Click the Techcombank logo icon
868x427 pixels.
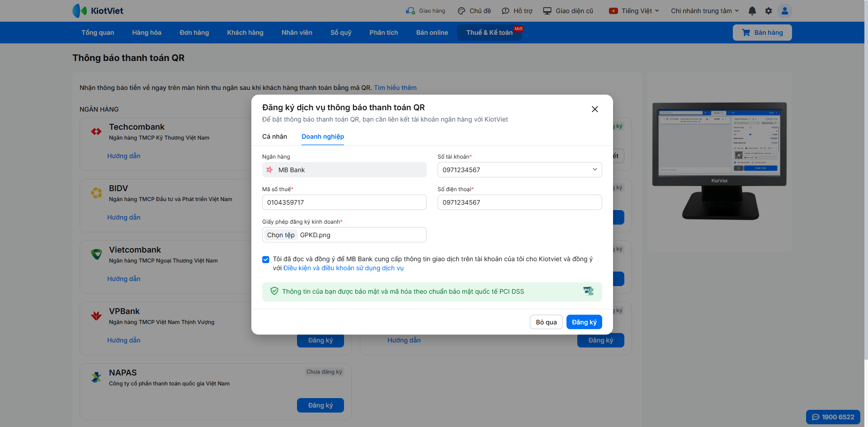click(x=96, y=131)
